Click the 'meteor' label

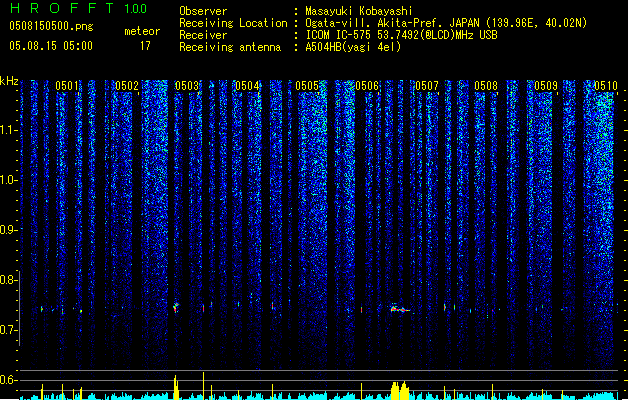coord(142,31)
